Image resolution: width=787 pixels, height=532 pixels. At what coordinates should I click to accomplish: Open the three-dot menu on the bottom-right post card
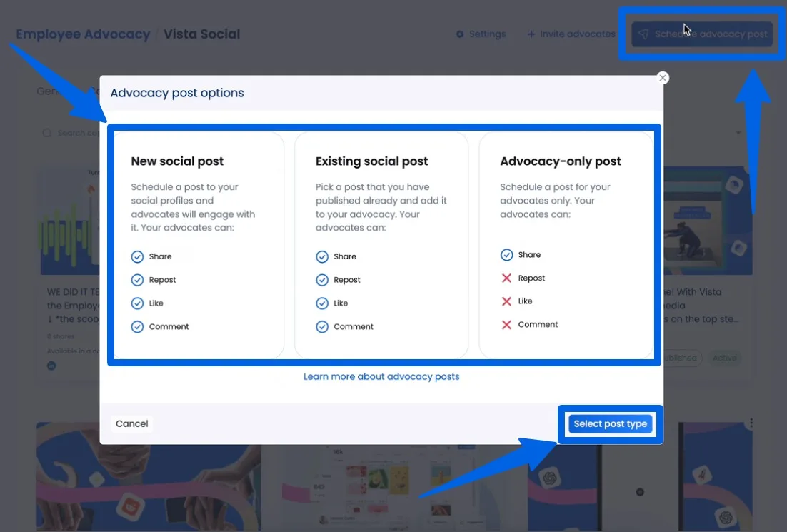click(751, 423)
